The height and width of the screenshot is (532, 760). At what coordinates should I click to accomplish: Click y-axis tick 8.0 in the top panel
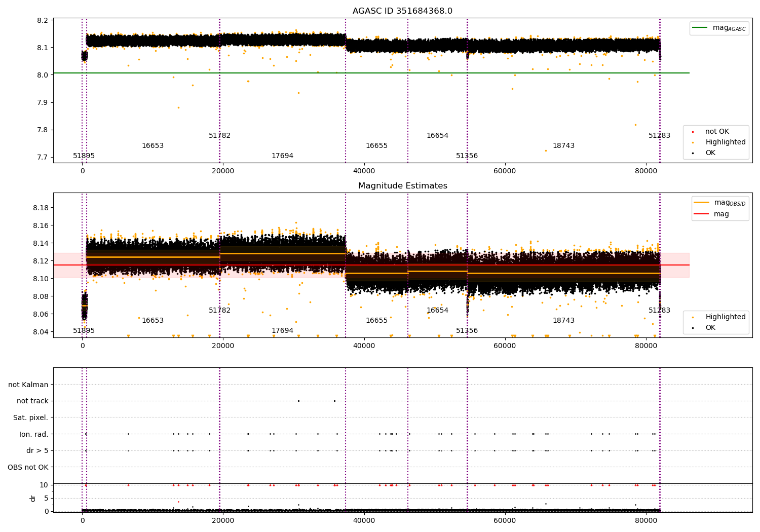[x=43, y=75]
